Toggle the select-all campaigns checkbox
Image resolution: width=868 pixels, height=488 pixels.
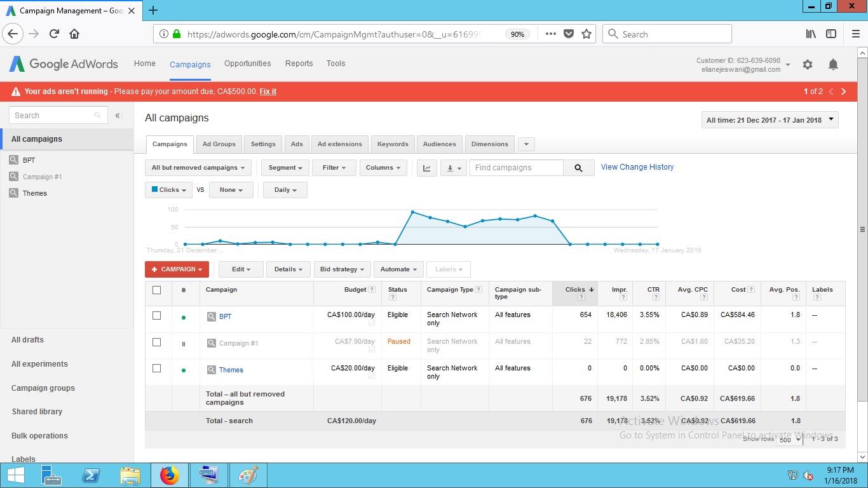(157, 290)
